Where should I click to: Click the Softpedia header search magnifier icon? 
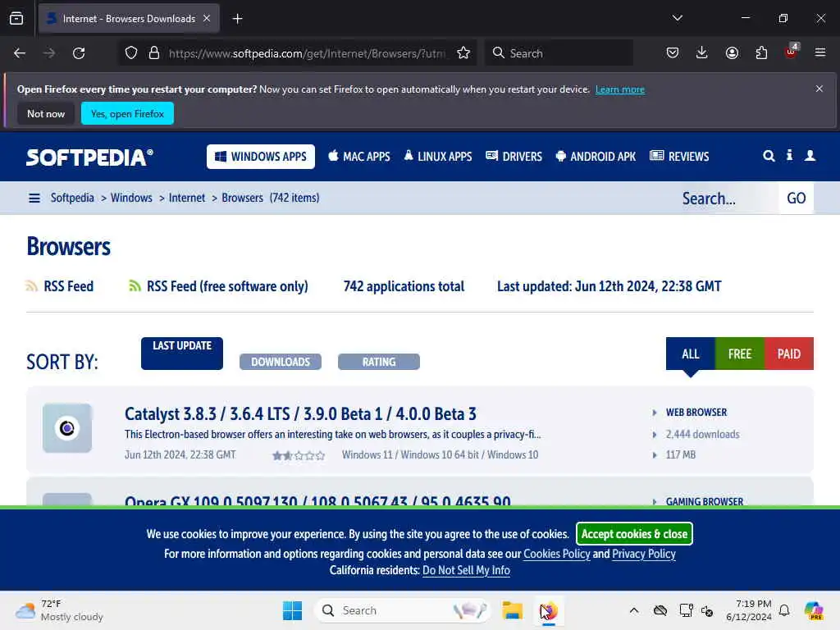pyautogui.click(x=769, y=156)
